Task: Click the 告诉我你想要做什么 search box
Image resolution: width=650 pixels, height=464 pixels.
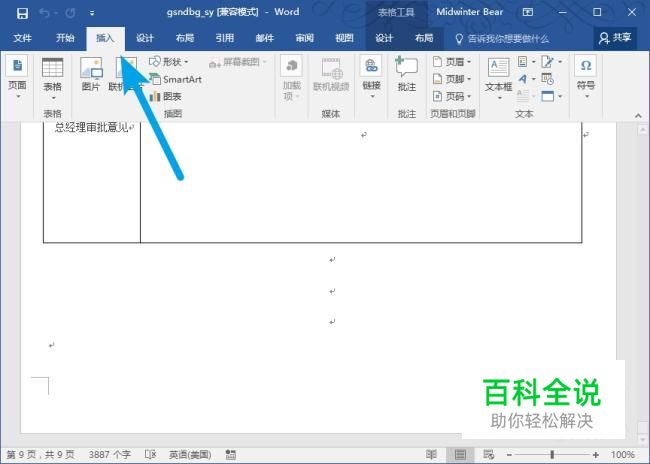Action: pos(502,39)
